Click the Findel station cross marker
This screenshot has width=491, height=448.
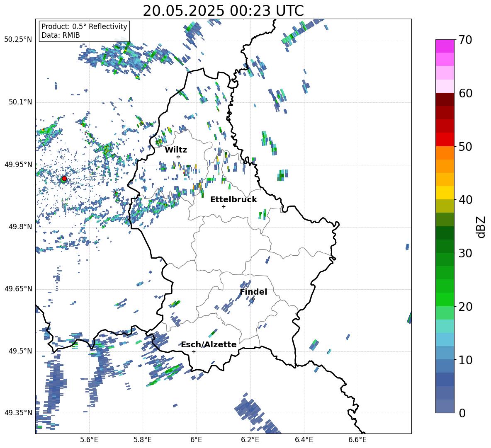[253, 299]
